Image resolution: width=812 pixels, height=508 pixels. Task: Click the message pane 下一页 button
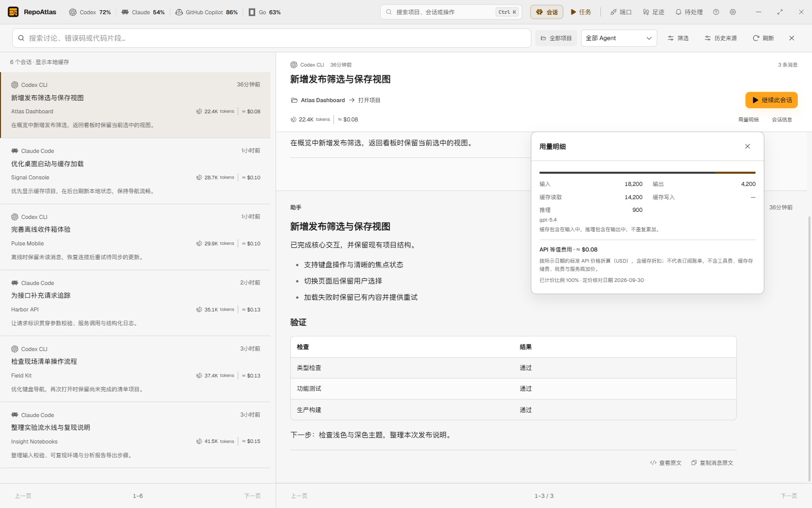pos(789,496)
